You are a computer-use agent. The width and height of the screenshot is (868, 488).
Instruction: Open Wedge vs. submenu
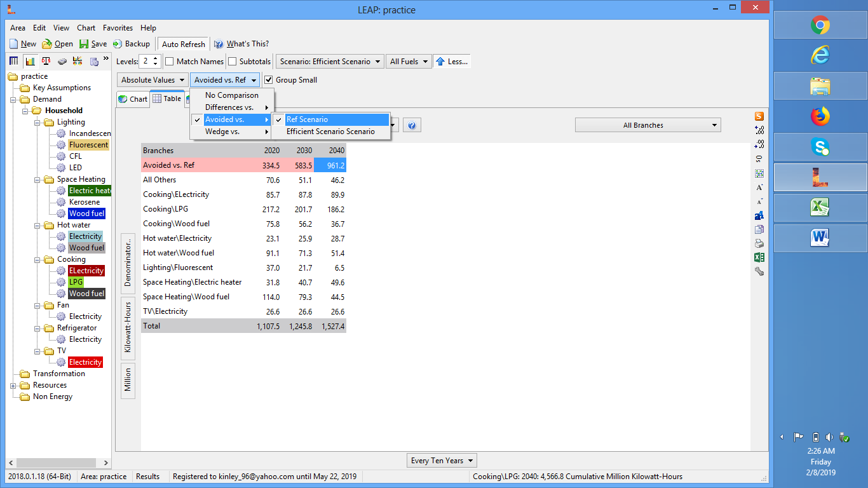tap(232, 132)
